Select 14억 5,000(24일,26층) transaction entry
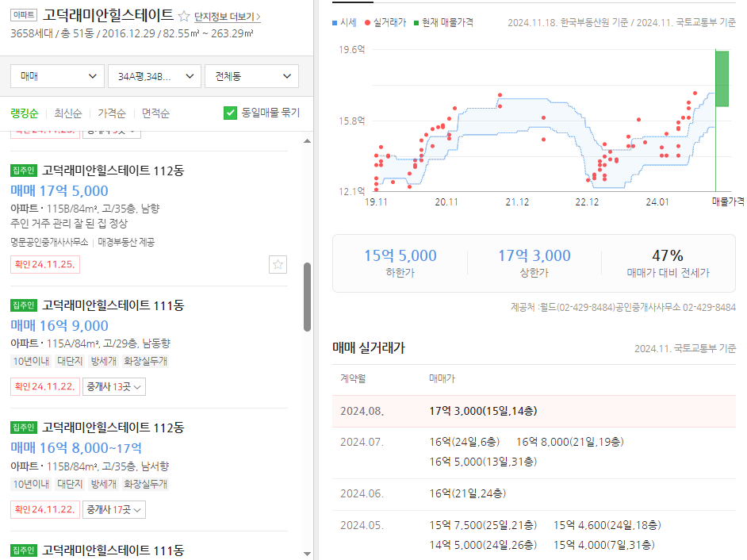Screen dimensions: 747x560 pyautogui.click(x=483, y=545)
